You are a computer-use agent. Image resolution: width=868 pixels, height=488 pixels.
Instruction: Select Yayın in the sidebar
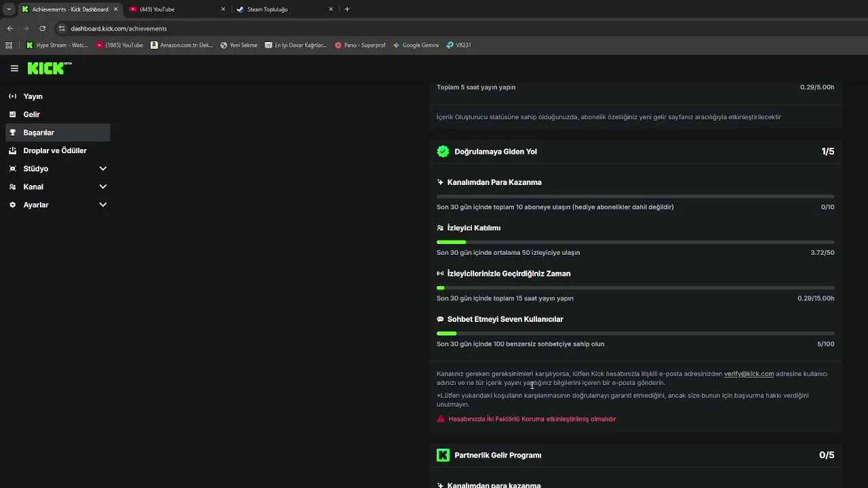(x=33, y=96)
